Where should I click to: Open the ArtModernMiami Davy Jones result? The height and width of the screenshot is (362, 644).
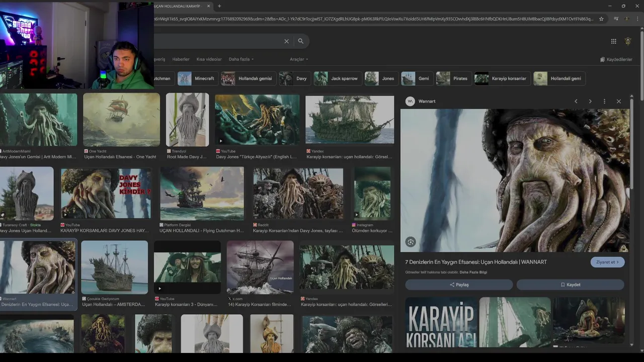(x=39, y=120)
